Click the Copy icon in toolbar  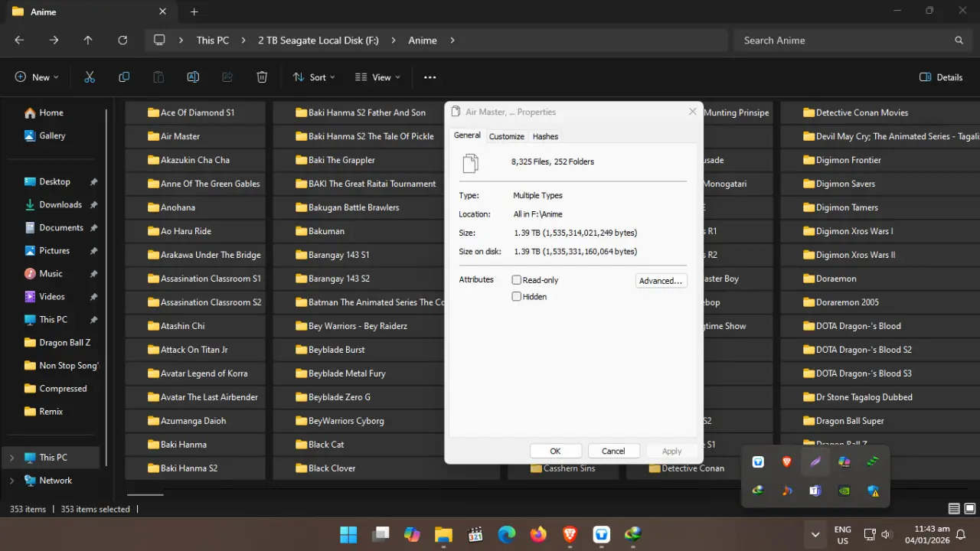pyautogui.click(x=124, y=77)
